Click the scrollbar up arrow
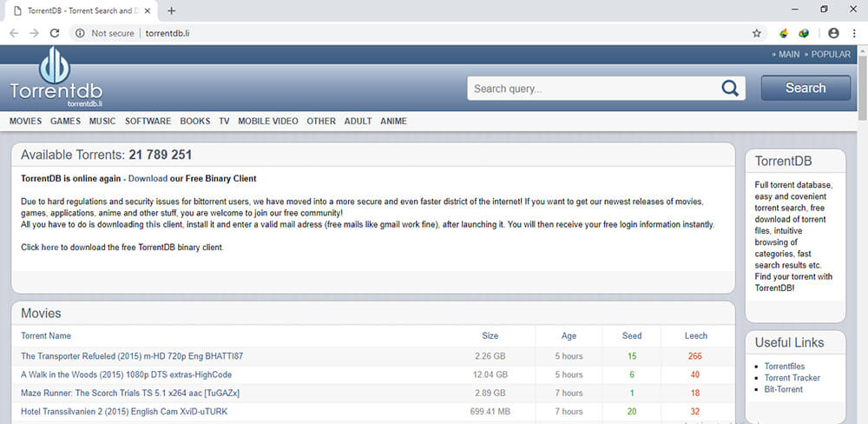 click(x=863, y=50)
